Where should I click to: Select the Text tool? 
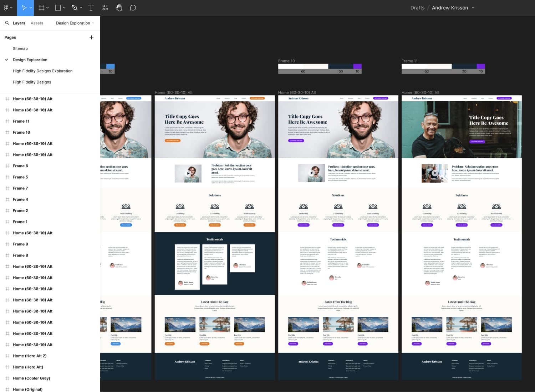point(91,7)
